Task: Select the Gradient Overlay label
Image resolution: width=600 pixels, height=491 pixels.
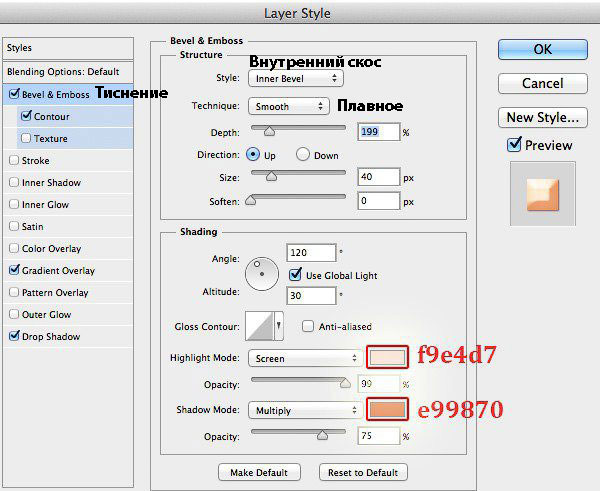Action: point(58,271)
